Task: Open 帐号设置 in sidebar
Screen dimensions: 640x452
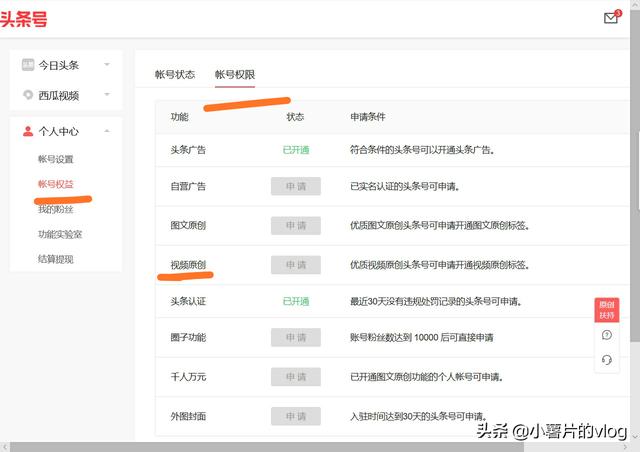Action: [56, 159]
